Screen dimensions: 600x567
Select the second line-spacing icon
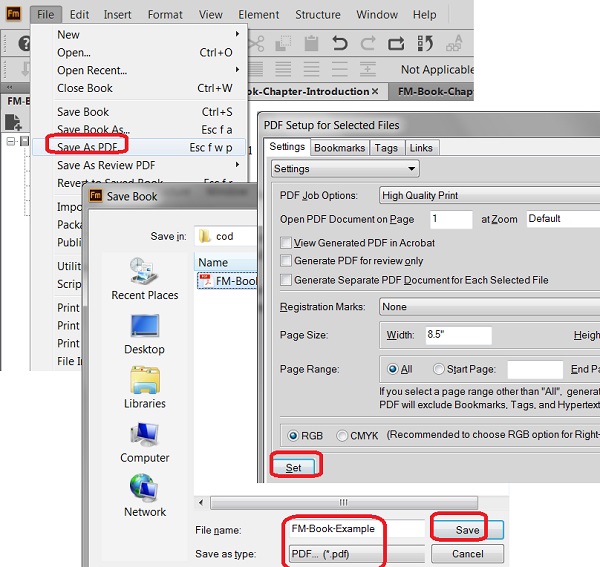point(283,70)
